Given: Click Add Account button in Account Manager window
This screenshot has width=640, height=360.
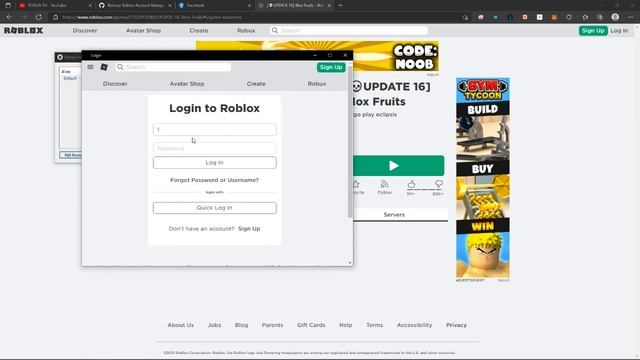Looking at the screenshot, I should (x=71, y=155).
